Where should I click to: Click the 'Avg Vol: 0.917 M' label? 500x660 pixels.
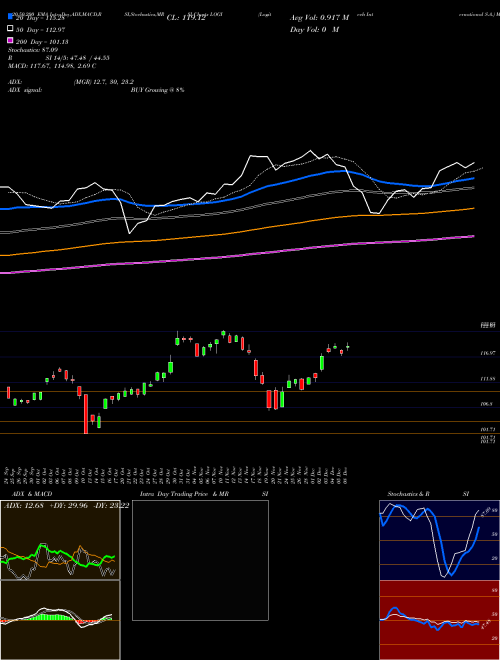(x=319, y=18)
